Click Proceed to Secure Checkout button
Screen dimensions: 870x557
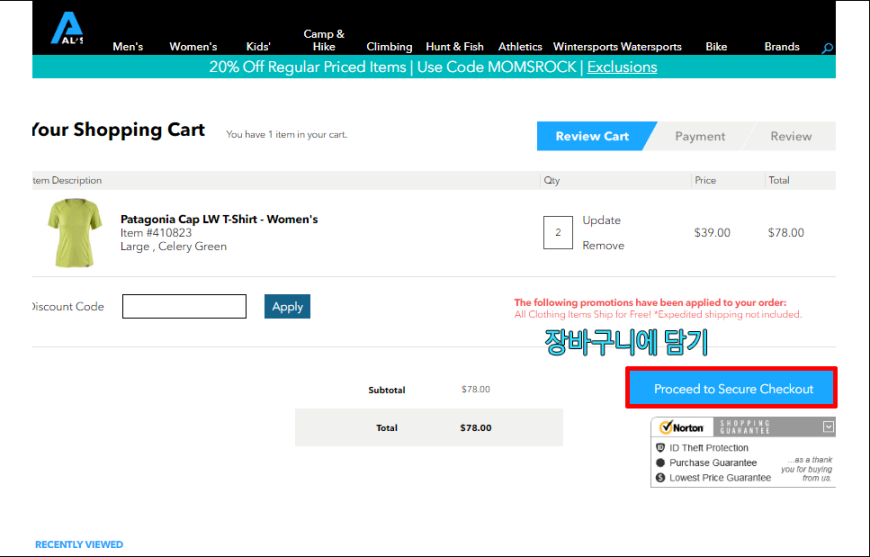click(x=731, y=388)
